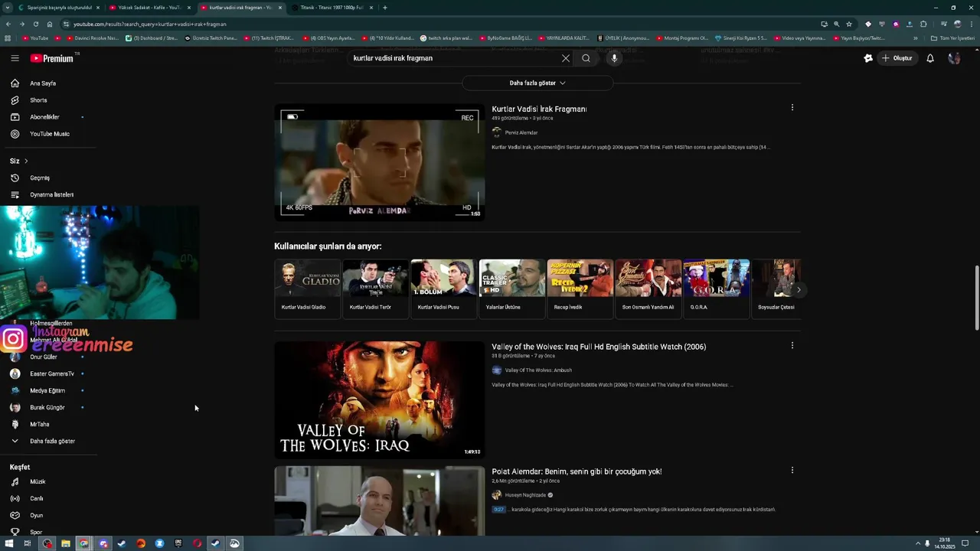Open the OBS Yayın Ayarla bookmark
Screen dimensions: 980x551
(328, 38)
